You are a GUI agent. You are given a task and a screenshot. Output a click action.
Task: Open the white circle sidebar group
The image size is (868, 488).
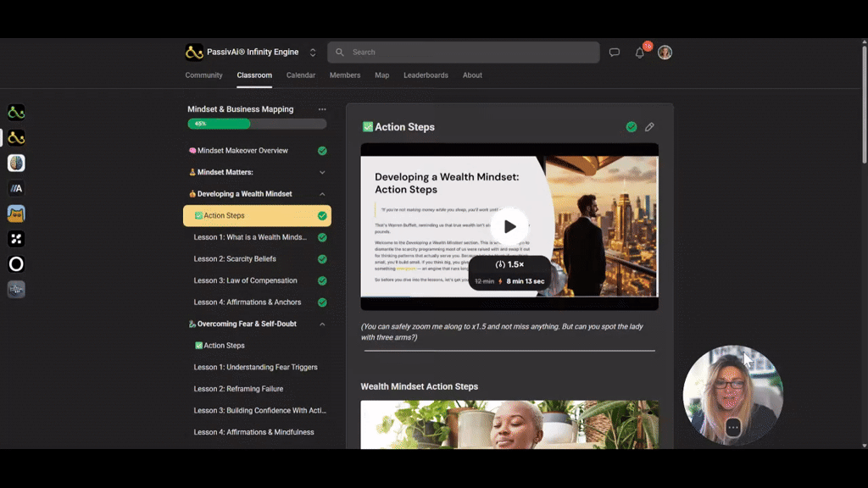point(16,264)
